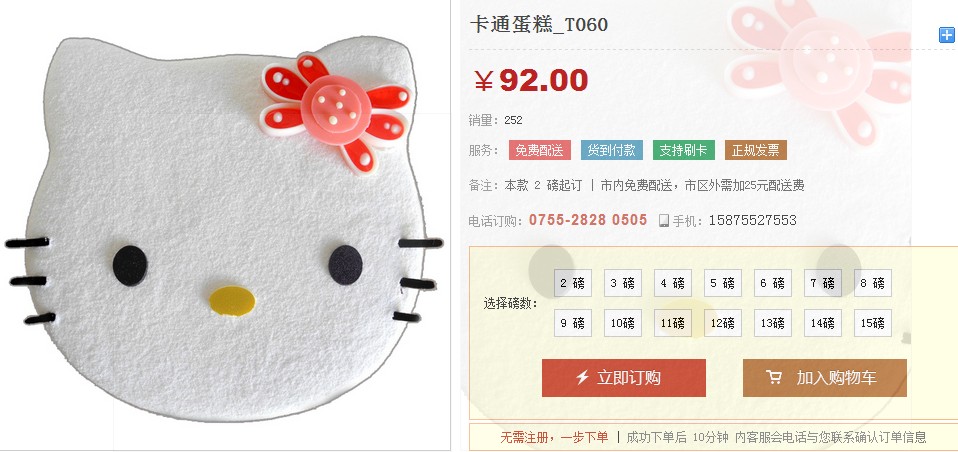958x452 pixels.
Task: Click the 加入购物车 add to cart button
Action: click(825, 377)
